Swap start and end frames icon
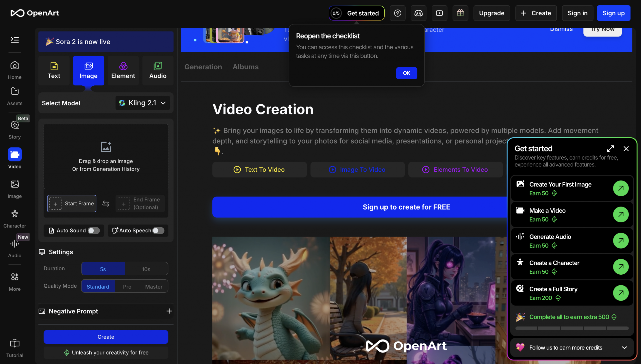The width and height of the screenshot is (641, 364). [106, 204]
